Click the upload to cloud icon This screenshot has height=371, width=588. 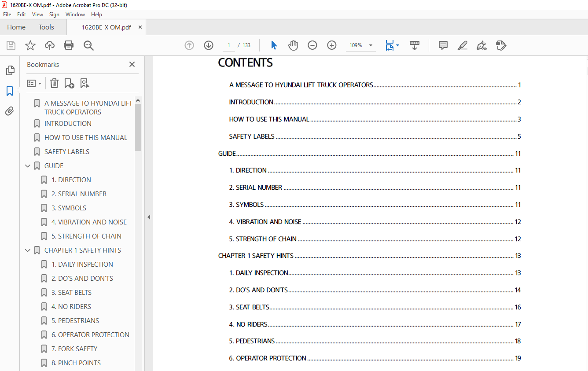tap(50, 45)
